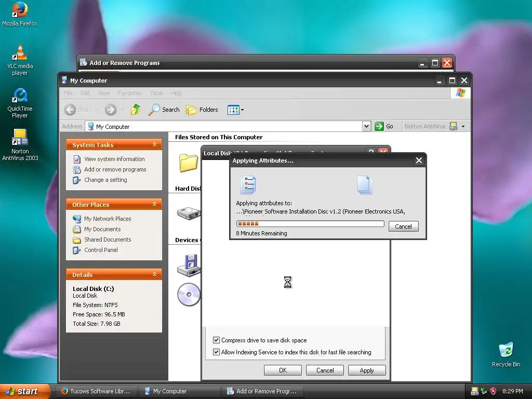
Task: Open the View menu
Action: 104,93
